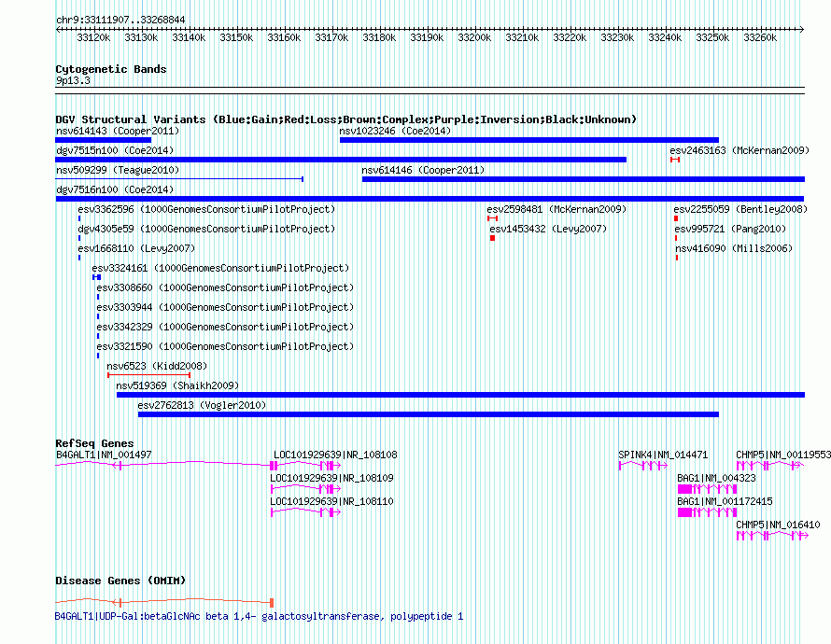Viewport: 831px width, 644px height.
Task: Click the Disease Genes (OMIM) track title
Action: (x=120, y=581)
